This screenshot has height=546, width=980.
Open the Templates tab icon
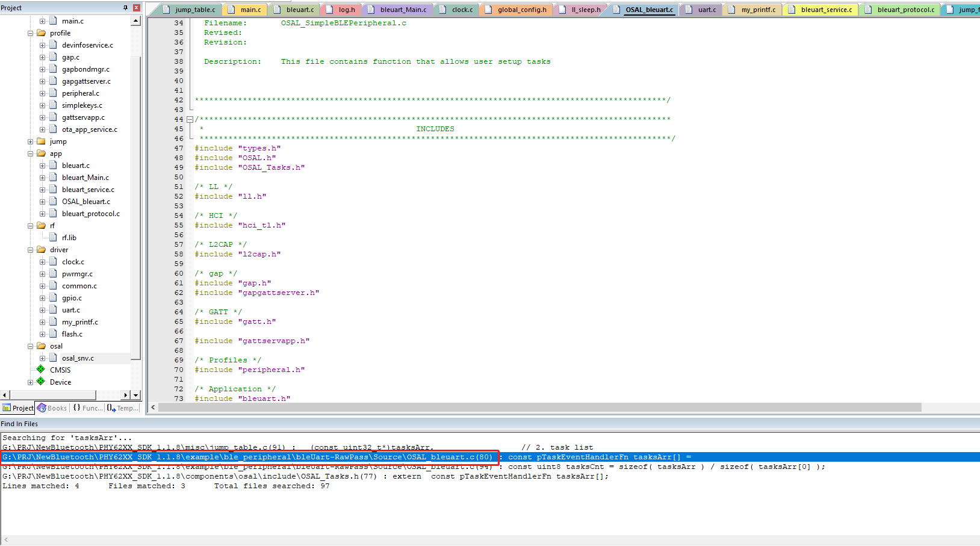[x=111, y=408]
